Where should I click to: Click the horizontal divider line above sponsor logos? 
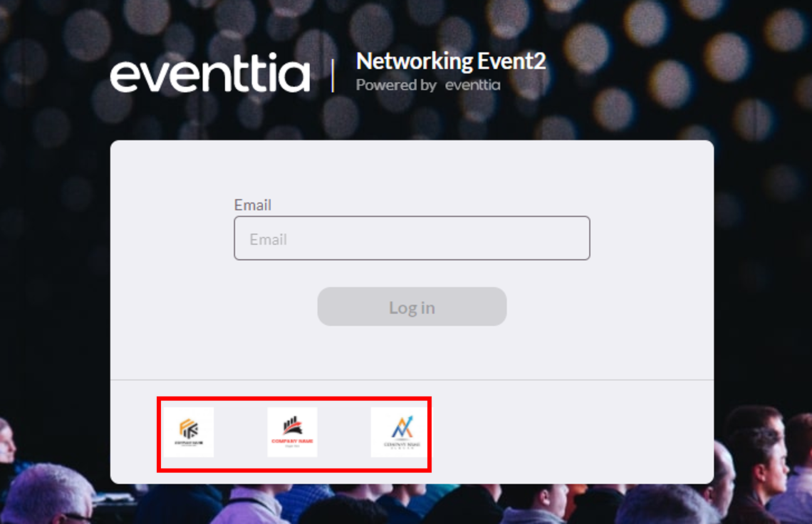[412, 379]
